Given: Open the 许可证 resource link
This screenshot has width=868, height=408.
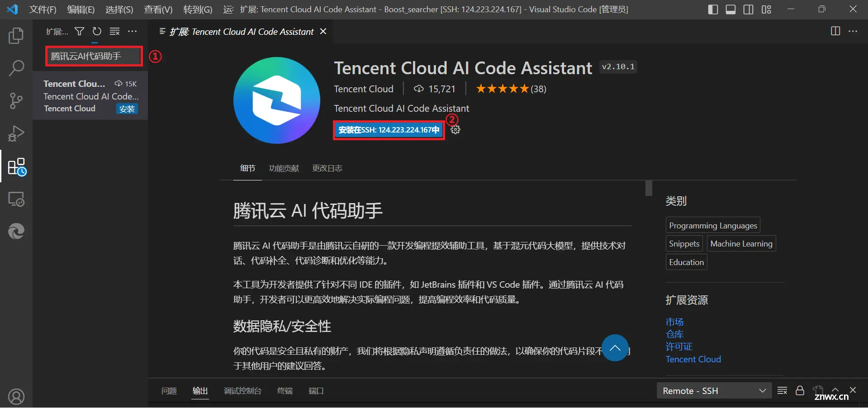Looking at the screenshot, I should click(x=679, y=346).
